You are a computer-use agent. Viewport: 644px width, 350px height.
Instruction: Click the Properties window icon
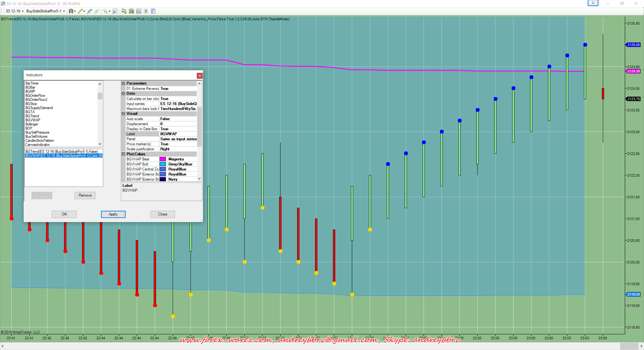click(153, 11)
